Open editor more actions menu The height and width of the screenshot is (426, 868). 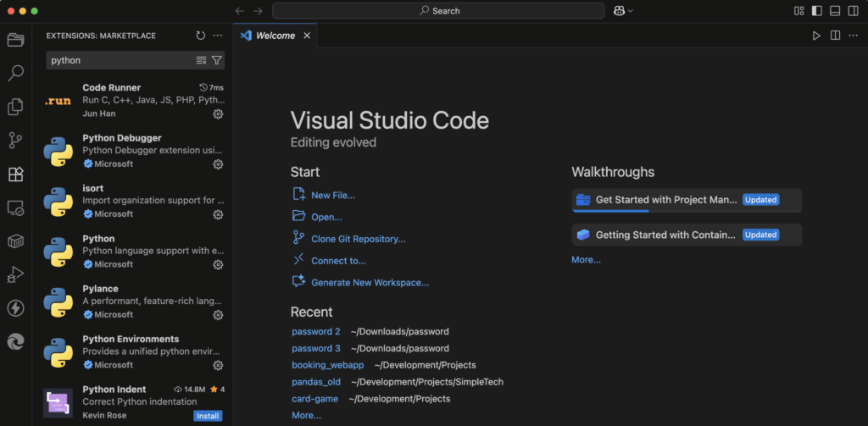click(x=853, y=36)
